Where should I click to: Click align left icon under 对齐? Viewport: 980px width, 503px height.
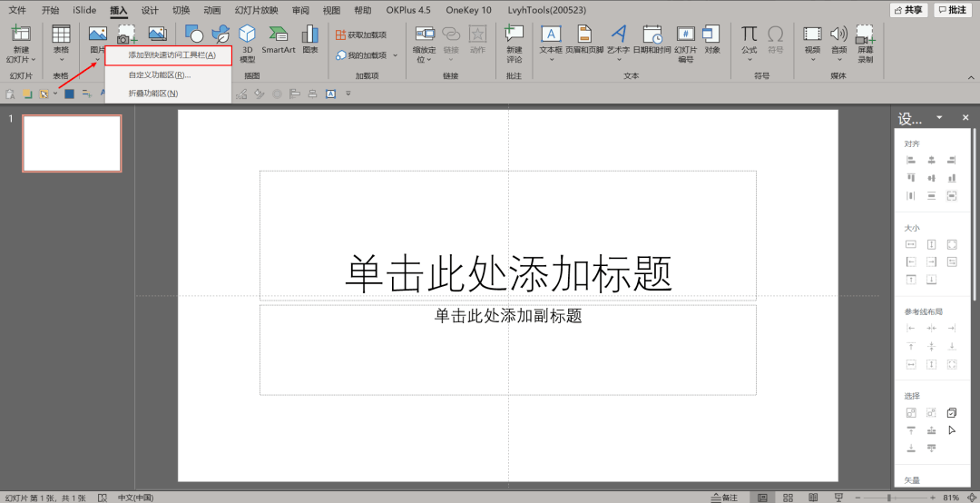click(911, 161)
